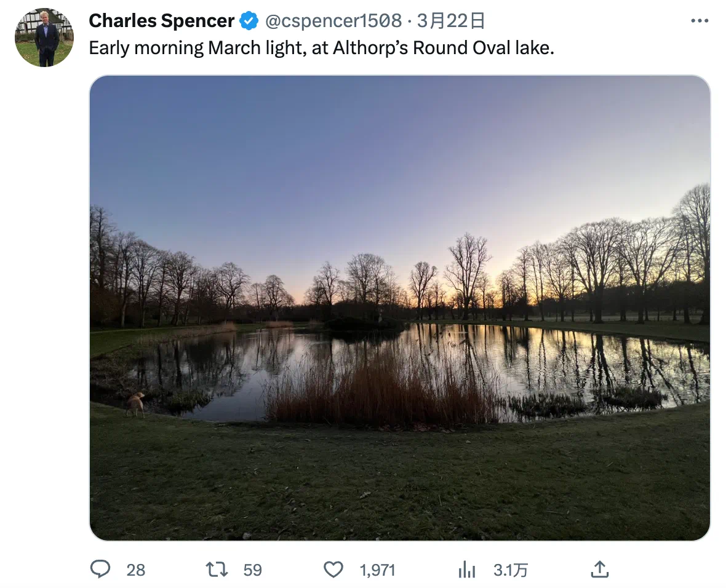The height and width of the screenshot is (588, 726).
Task: Click the blue verified badge
Action: pyautogui.click(x=249, y=21)
